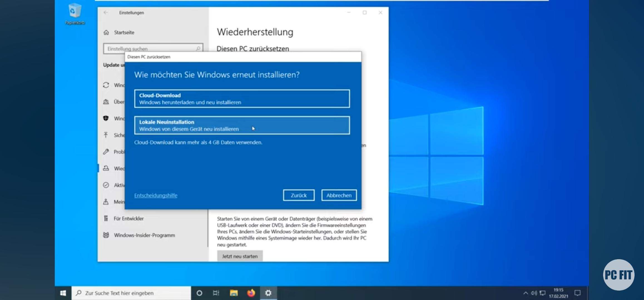
Task: Click the search magnifier in settings
Action: coord(198,49)
